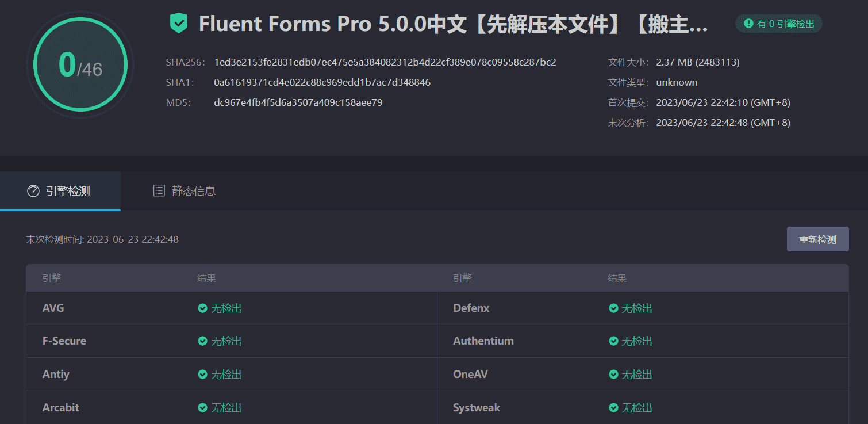Click the 无检出 result text for Defenx
The image size is (868, 424).
click(x=637, y=308)
